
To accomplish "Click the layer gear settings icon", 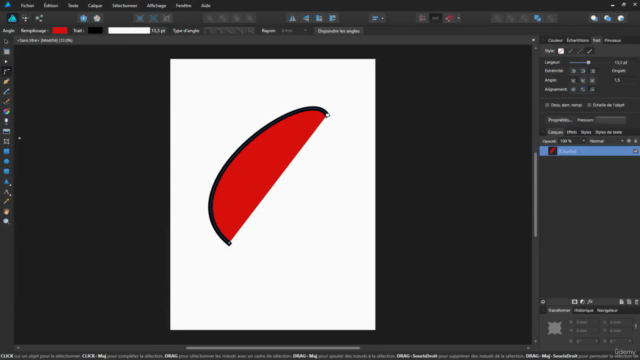I will tap(629, 141).
